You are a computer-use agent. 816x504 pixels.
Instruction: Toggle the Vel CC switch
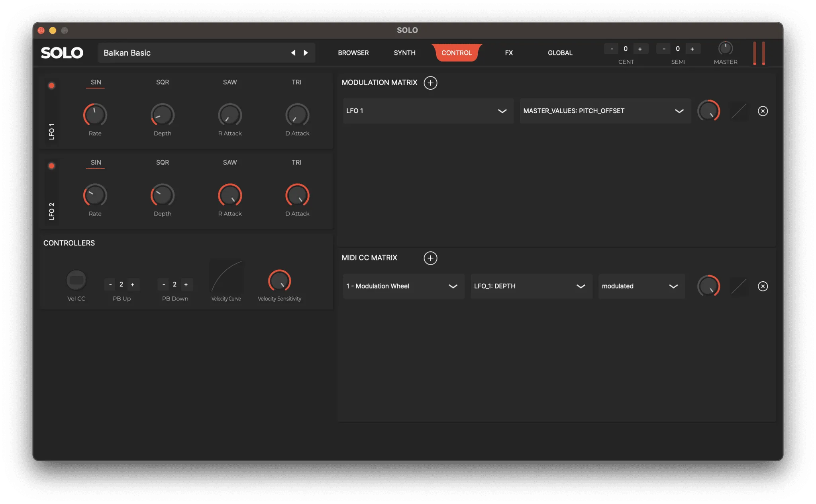[76, 280]
